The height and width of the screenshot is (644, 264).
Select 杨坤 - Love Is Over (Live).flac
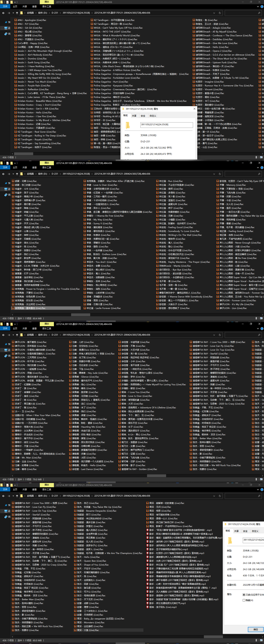click(135, 396)
